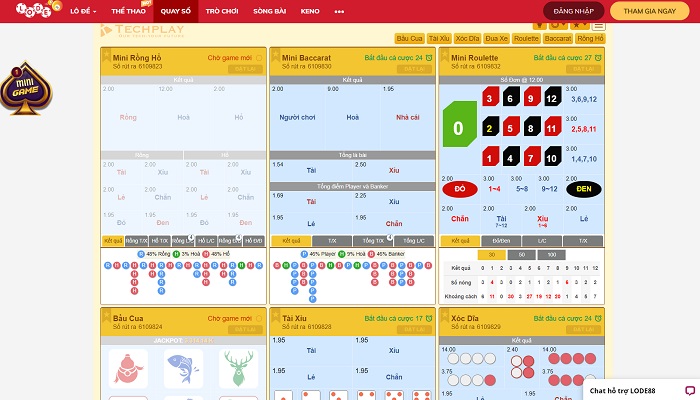
Task: Click the fish icon in Bầu Cua
Action: (183, 368)
